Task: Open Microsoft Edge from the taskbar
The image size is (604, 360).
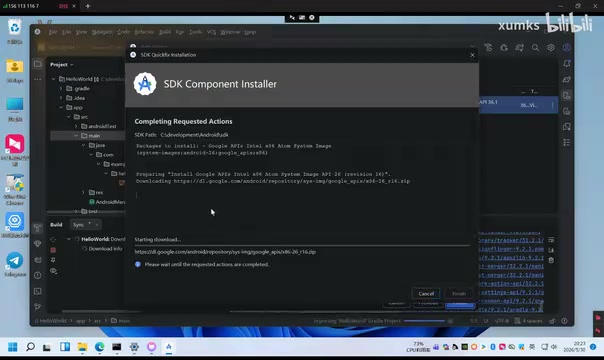Action: coord(99,347)
